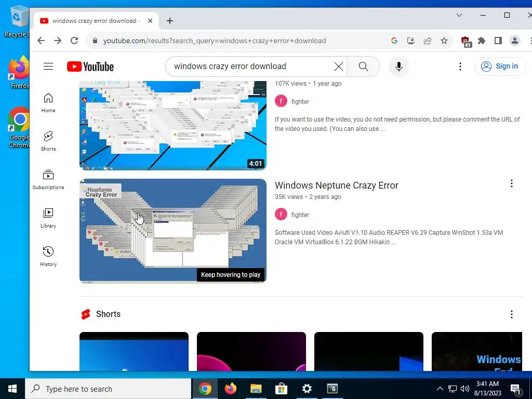Open History in the sidebar
This screenshot has width=532, height=399.
(x=48, y=257)
